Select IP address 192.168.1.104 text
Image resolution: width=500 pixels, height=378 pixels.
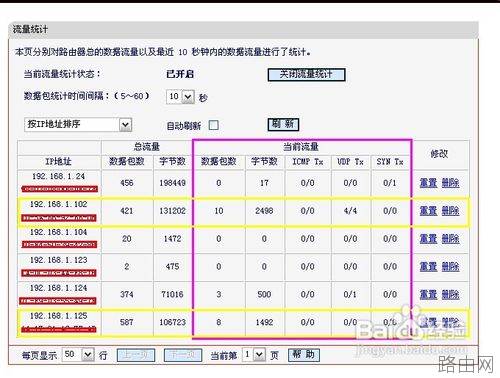(59, 232)
